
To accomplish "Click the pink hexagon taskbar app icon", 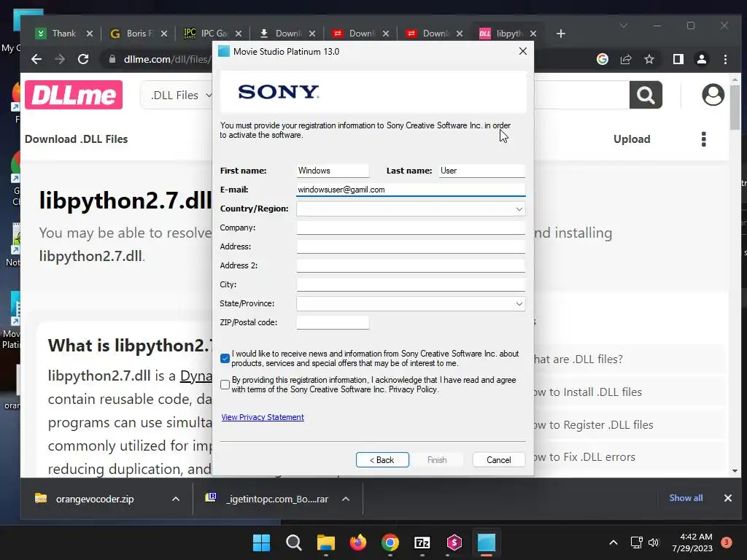I will point(454,542).
